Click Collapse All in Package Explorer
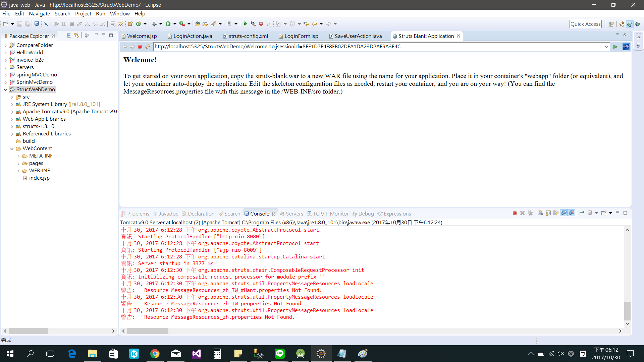 coord(69,36)
